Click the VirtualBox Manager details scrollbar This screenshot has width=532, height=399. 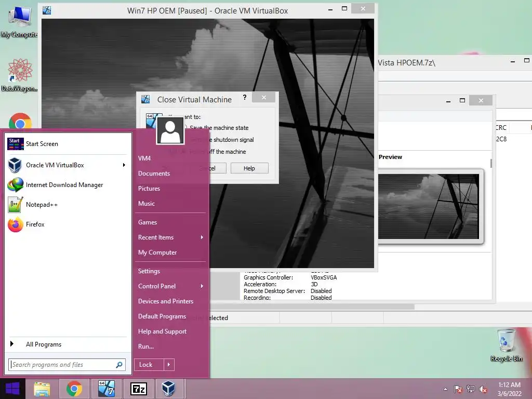[491, 163]
